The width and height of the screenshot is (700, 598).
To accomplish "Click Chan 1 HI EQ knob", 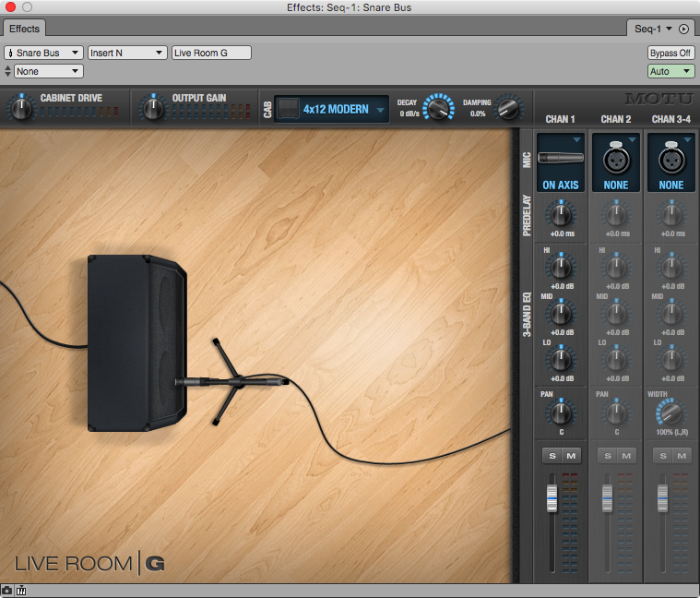I will [561, 268].
